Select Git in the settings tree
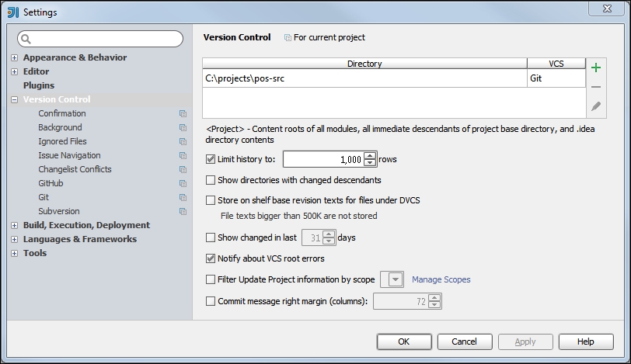This screenshot has width=631, height=364. click(44, 197)
